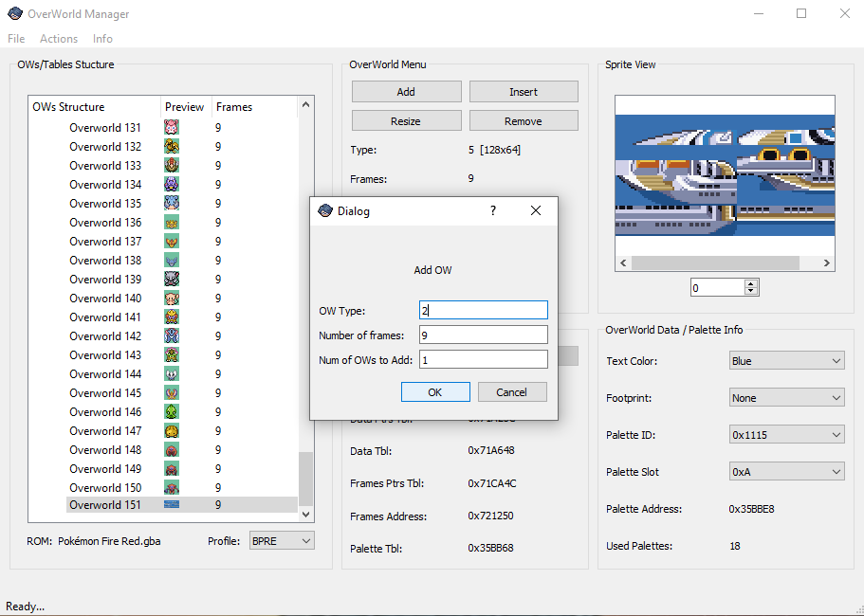Click the Overworld 135 sprite preview icon
This screenshot has width=864, height=616.
coord(172,204)
